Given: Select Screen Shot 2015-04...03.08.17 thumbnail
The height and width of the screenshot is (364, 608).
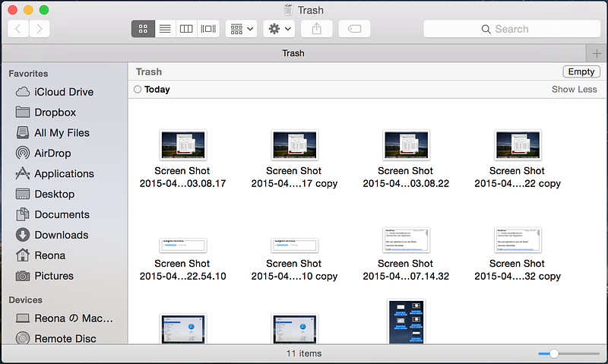Looking at the screenshot, I should (183, 145).
